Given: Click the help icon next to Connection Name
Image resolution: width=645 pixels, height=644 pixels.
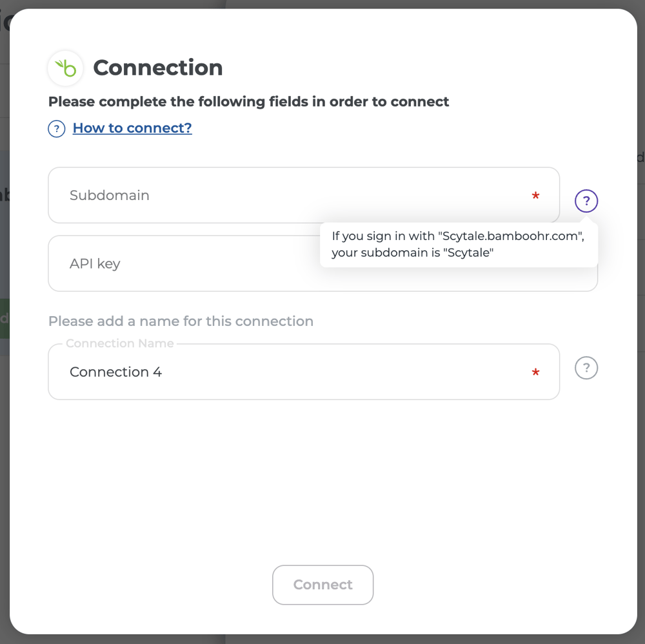Looking at the screenshot, I should (586, 368).
